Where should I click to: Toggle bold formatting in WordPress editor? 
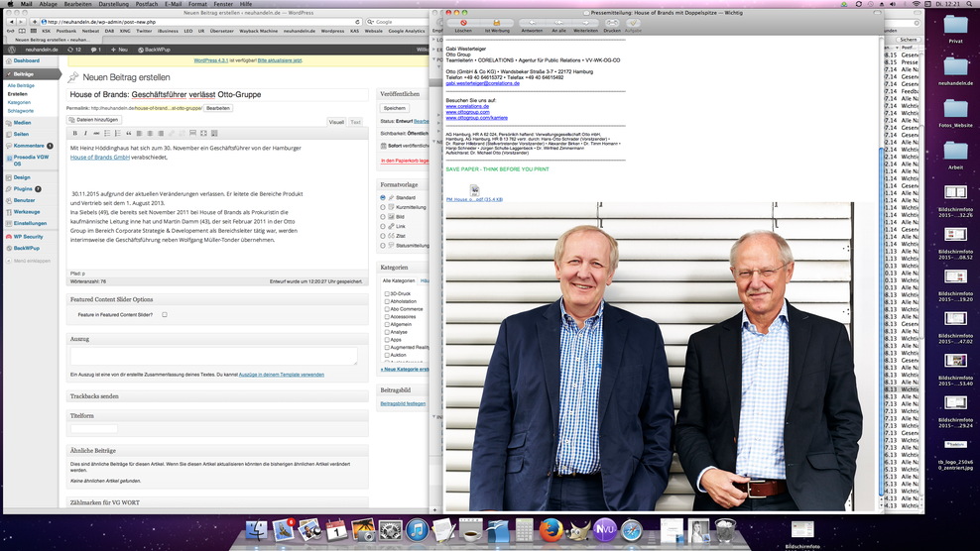[75, 133]
